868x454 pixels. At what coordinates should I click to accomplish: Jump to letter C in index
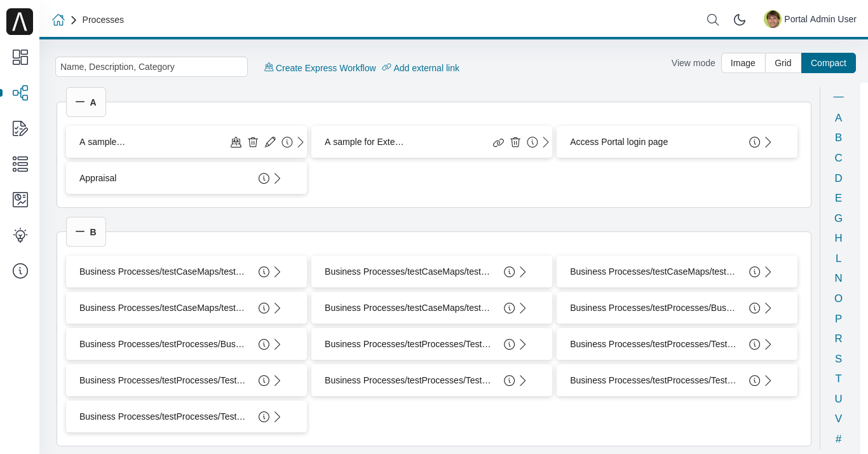(x=838, y=158)
